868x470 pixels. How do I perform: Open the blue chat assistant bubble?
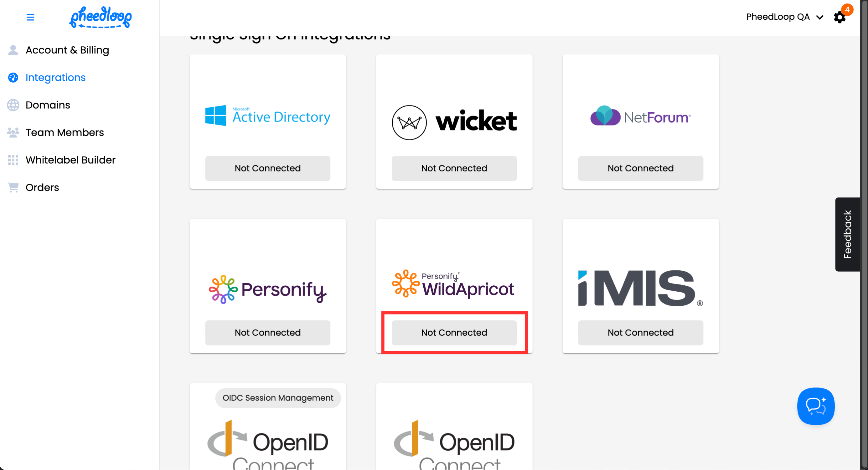point(815,406)
